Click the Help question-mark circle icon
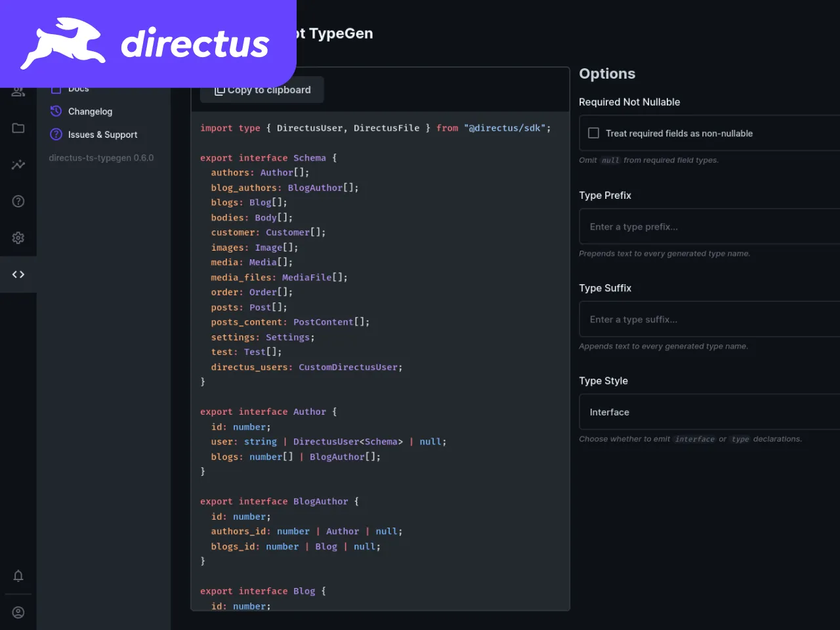 (x=18, y=201)
